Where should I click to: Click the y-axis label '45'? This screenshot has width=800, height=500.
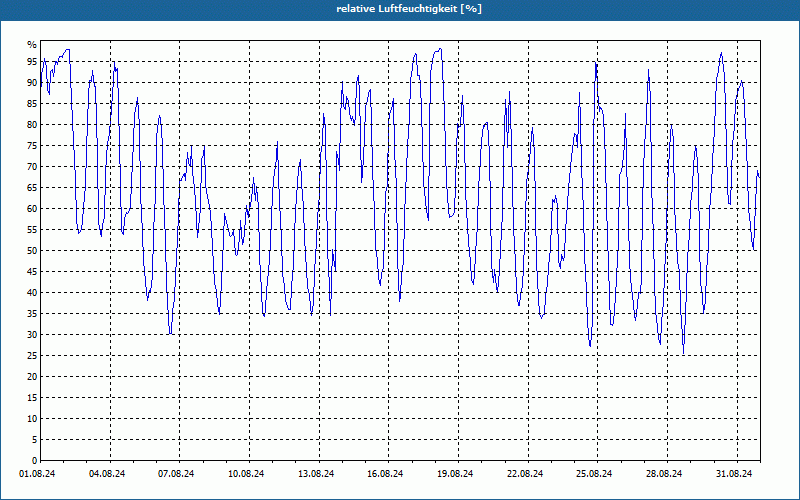(x=32, y=271)
